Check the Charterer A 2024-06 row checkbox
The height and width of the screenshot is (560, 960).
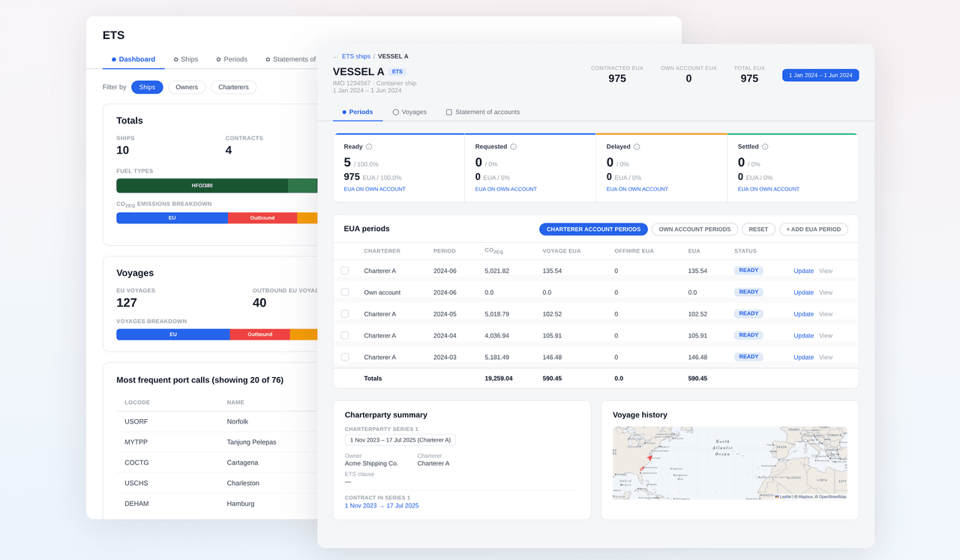click(344, 271)
